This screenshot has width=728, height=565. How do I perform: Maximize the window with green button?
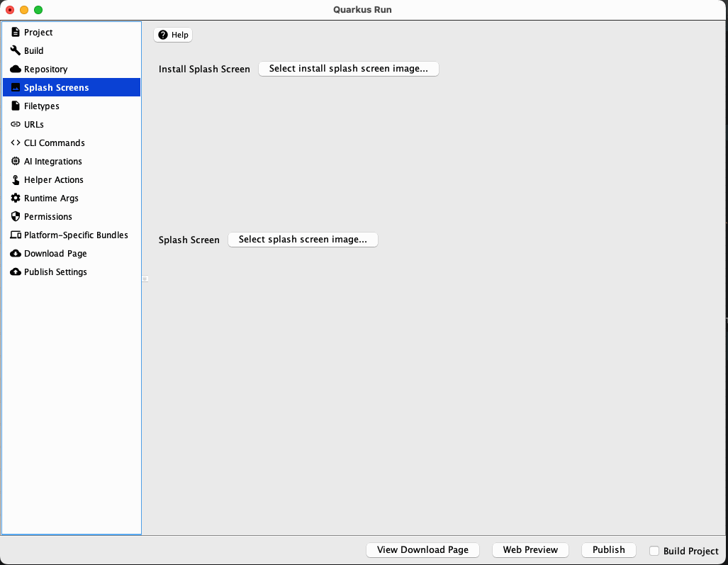(x=38, y=10)
